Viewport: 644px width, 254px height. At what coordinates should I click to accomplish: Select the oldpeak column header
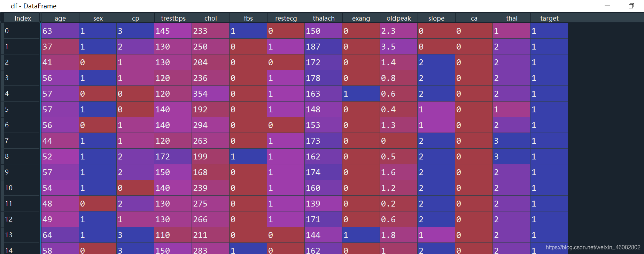[399, 18]
